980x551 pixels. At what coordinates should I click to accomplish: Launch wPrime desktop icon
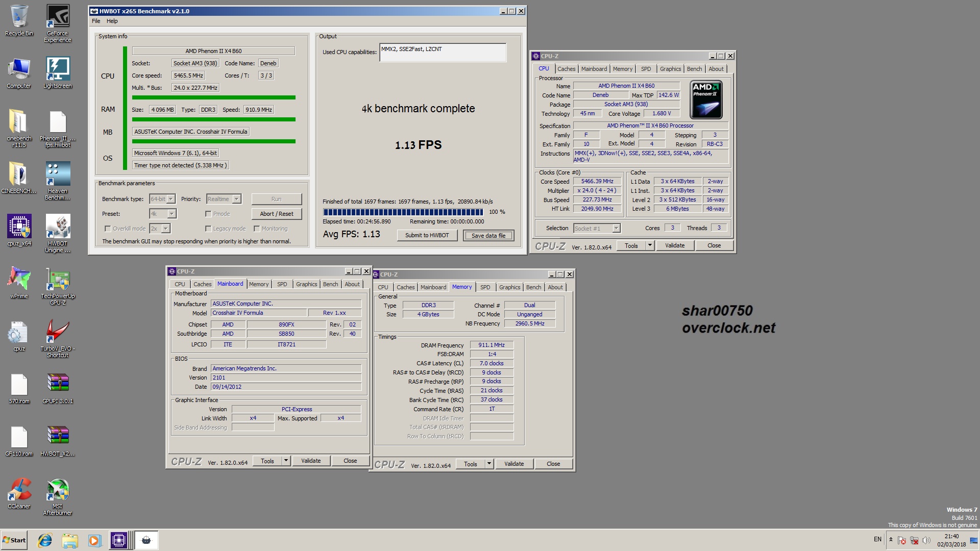pyautogui.click(x=19, y=283)
